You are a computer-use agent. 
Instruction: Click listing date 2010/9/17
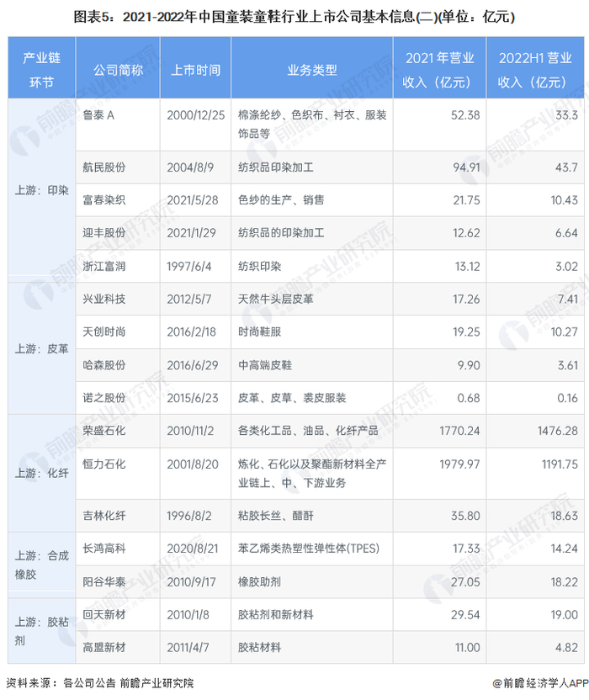pyautogui.click(x=191, y=582)
